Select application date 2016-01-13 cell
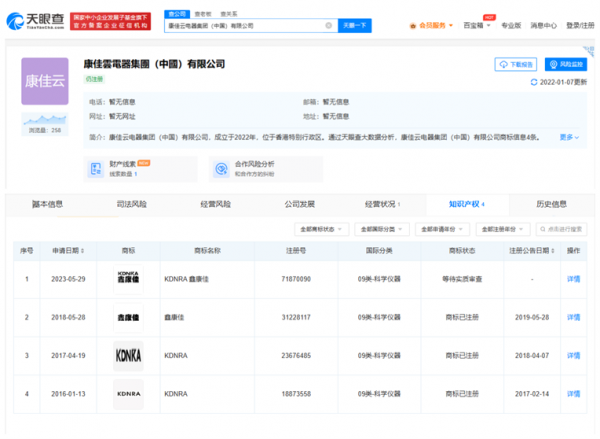600x439 pixels. (x=68, y=394)
